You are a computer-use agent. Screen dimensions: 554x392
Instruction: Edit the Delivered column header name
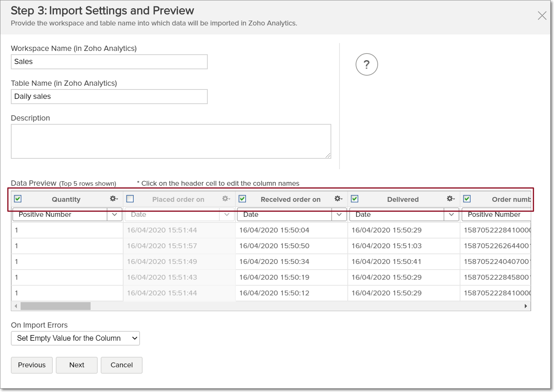click(403, 199)
